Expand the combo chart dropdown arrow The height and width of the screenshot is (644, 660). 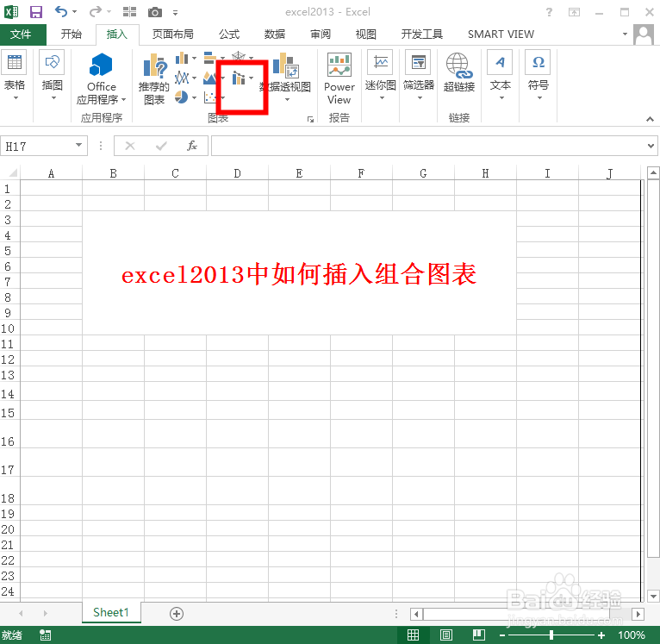click(x=252, y=78)
